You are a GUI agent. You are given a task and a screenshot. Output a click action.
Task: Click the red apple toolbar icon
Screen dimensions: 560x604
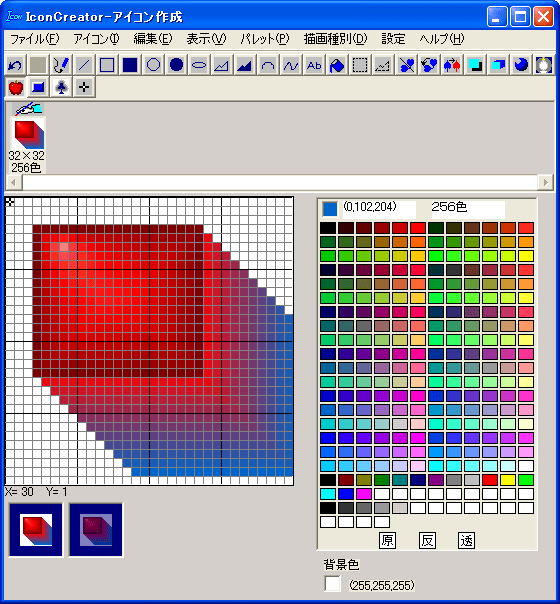coord(15,87)
